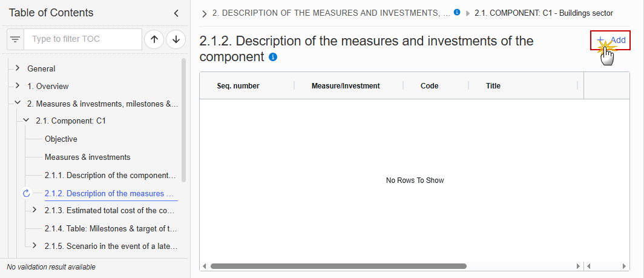Focus the Type to filter TOC field

click(83, 39)
